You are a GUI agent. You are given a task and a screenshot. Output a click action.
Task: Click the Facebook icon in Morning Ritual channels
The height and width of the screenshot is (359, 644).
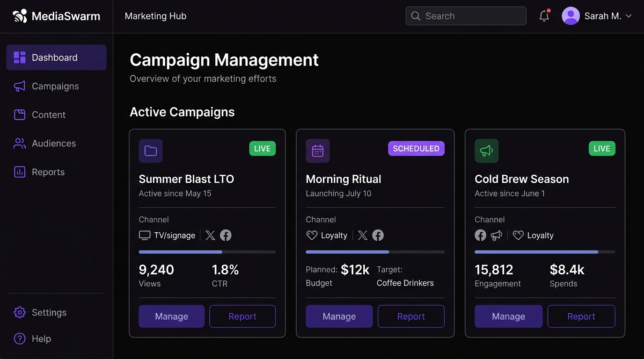click(378, 235)
